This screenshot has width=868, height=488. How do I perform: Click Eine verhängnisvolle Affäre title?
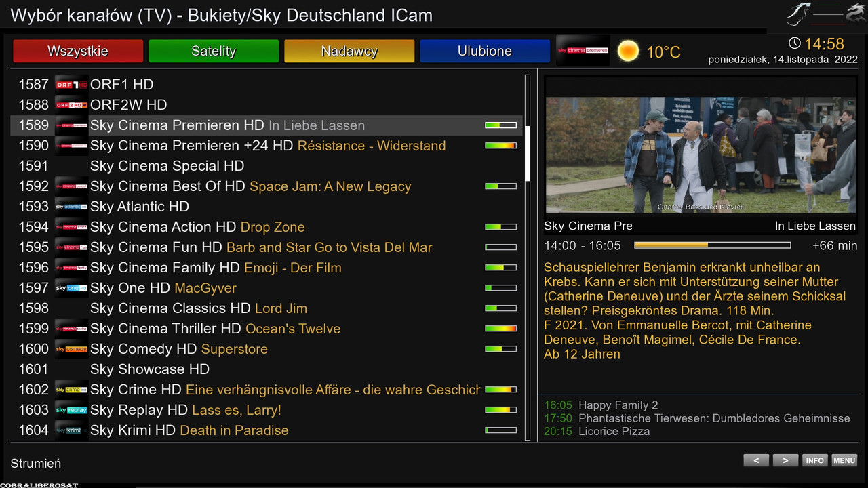[x=333, y=390]
